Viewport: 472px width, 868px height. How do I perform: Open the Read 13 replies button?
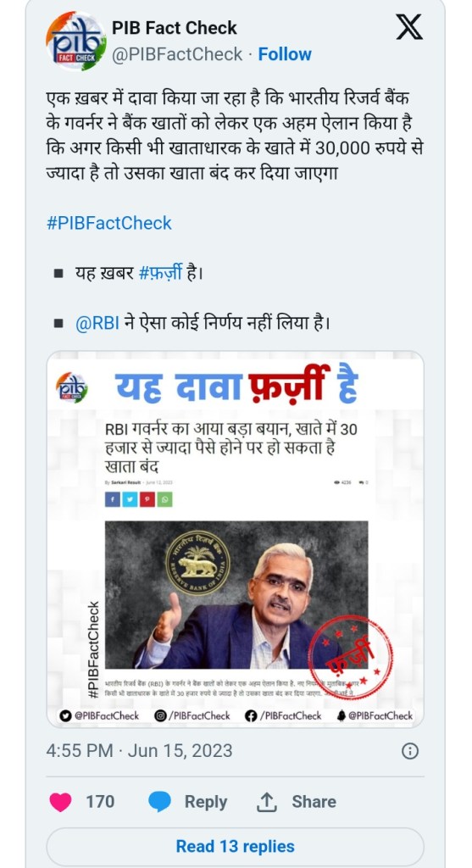236,846
